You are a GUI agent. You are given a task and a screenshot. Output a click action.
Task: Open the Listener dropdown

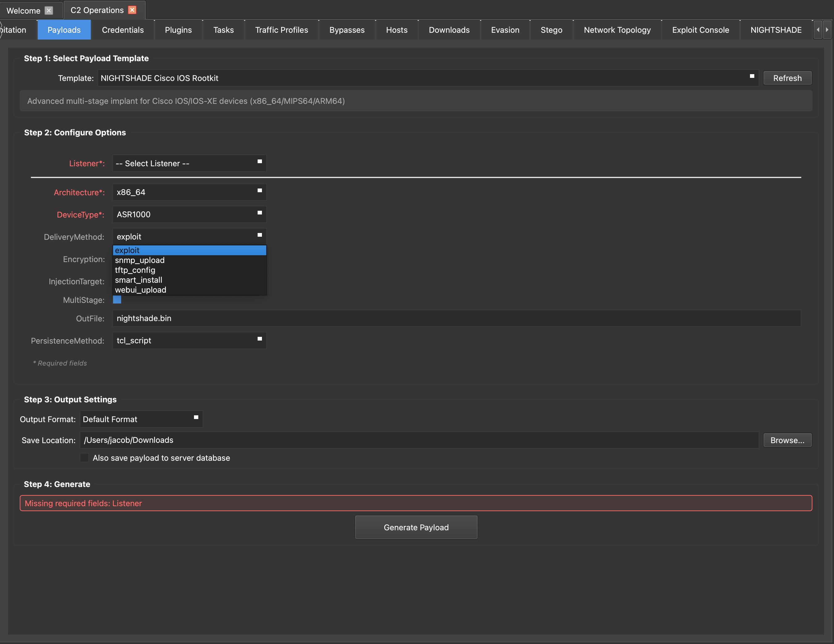(189, 163)
